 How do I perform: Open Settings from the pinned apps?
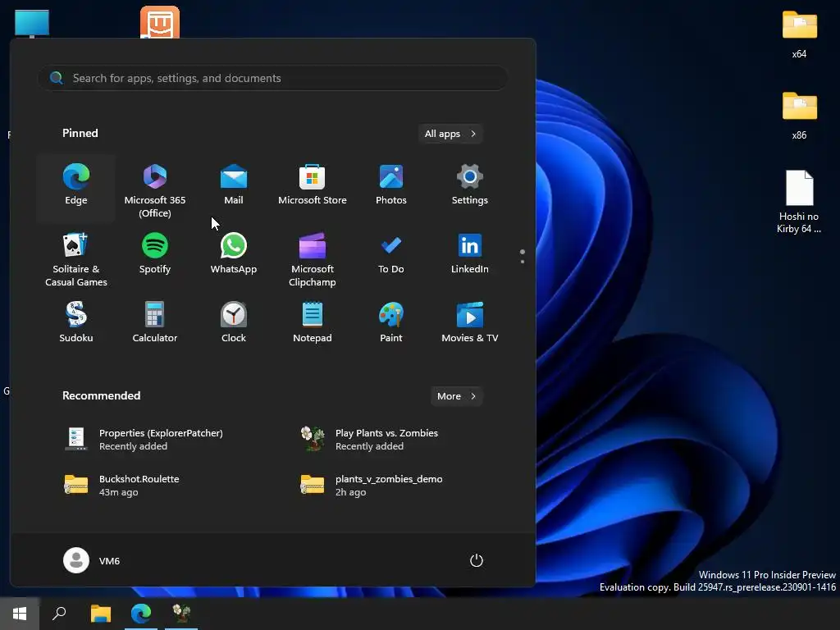(x=470, y=188)
